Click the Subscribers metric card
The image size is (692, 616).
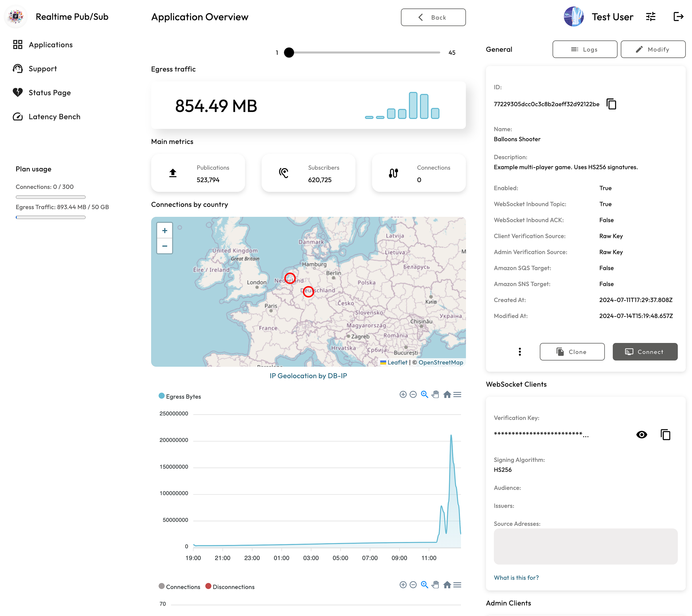point(308,173)
